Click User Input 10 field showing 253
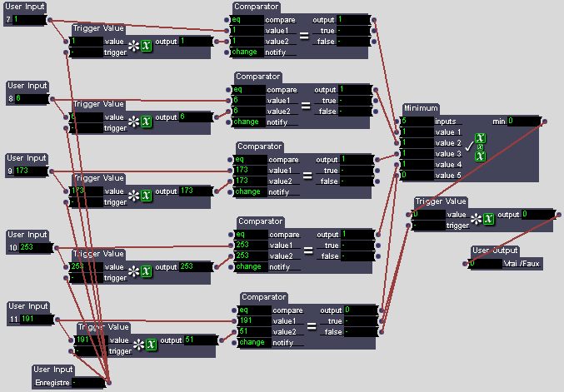Screen dimensions: 564x392 click(34, 247)
